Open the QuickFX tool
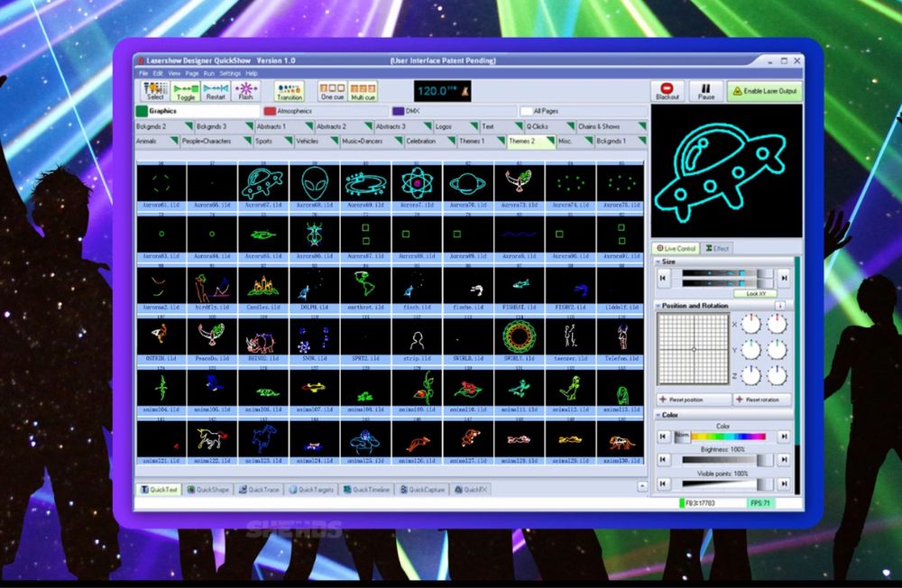This screenshot has width=902, height=588. pyautogui.click(x=471, y=490)
